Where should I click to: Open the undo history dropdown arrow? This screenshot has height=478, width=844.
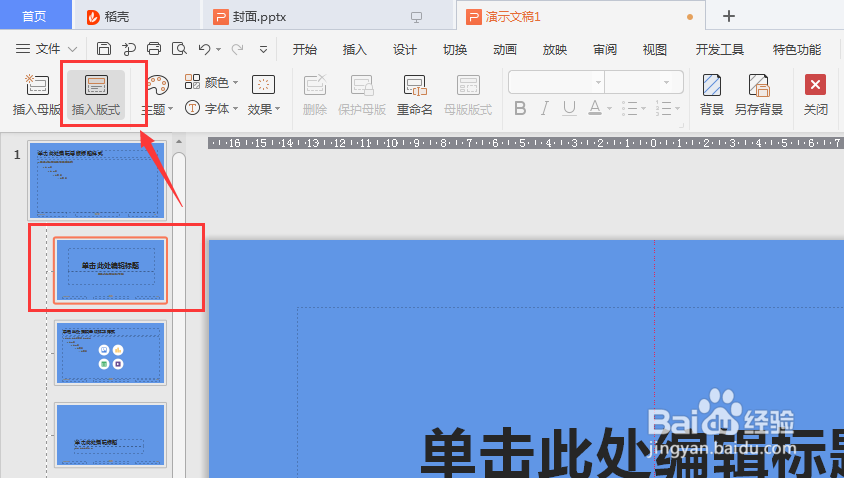[219, 50]
